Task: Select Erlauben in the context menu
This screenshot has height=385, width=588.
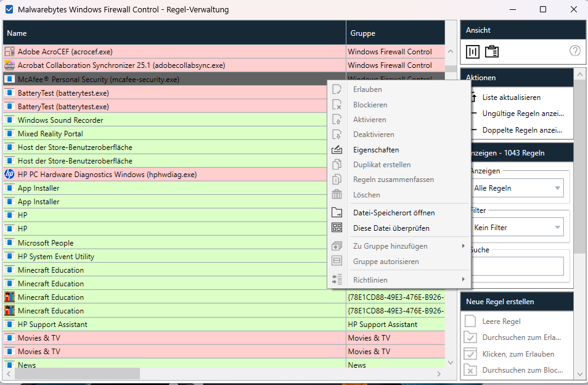Action: (367, 89)
